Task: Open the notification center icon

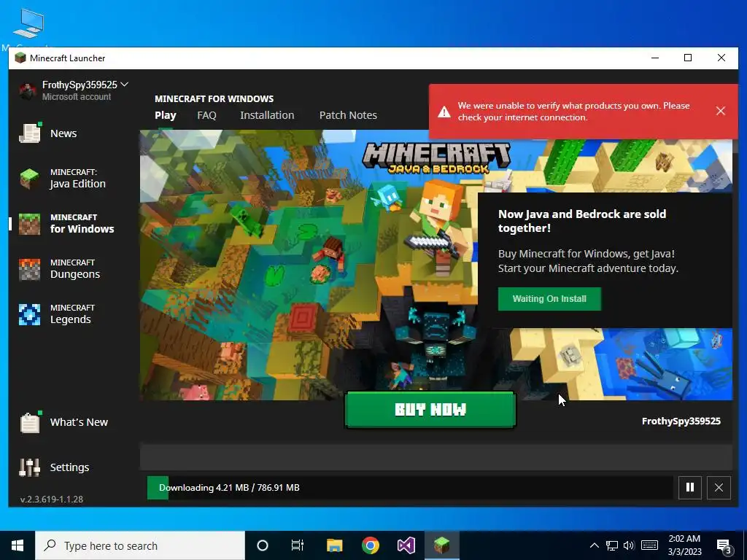Action: click(724, 545)
